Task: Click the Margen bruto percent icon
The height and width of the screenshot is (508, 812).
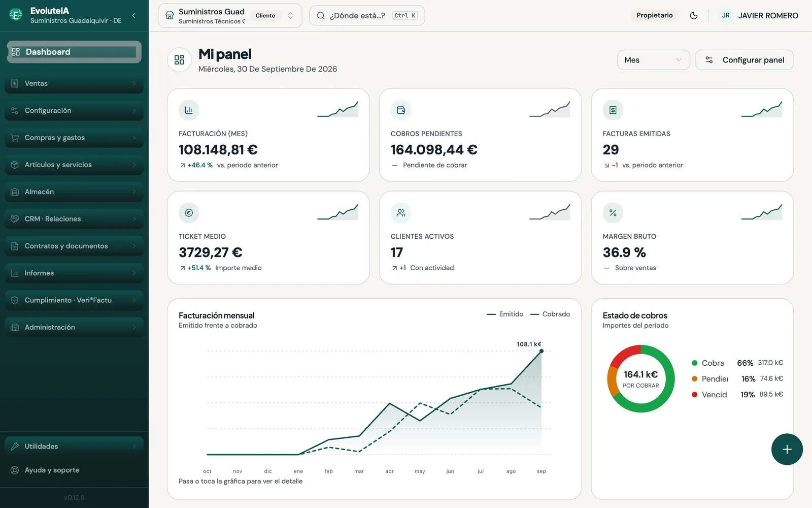Action: coord(613,213)
